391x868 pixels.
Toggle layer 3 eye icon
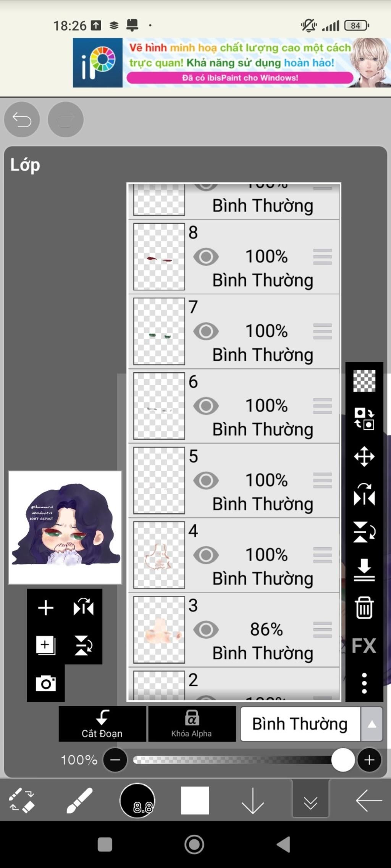(x=206, y=630)
